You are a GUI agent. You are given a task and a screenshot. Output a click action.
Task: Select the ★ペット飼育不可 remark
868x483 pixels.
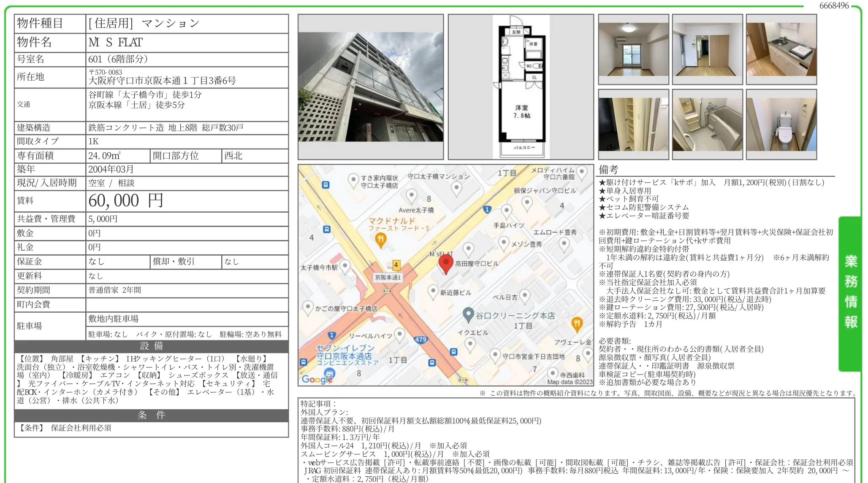pyautogui.click(x=629, y=199)
